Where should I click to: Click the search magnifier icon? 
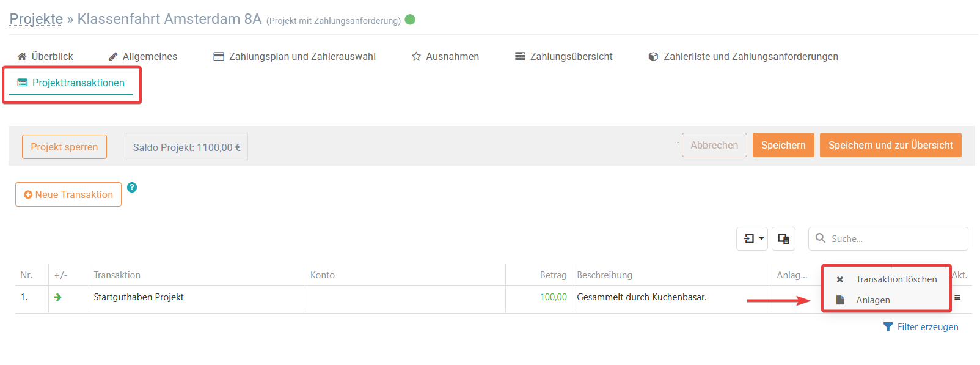821,238
